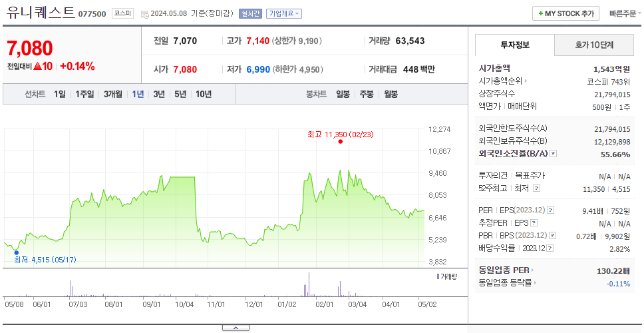Select the 3개월 line chart period
This screenshot has height=333, width=644.
[x=113, y=95]
